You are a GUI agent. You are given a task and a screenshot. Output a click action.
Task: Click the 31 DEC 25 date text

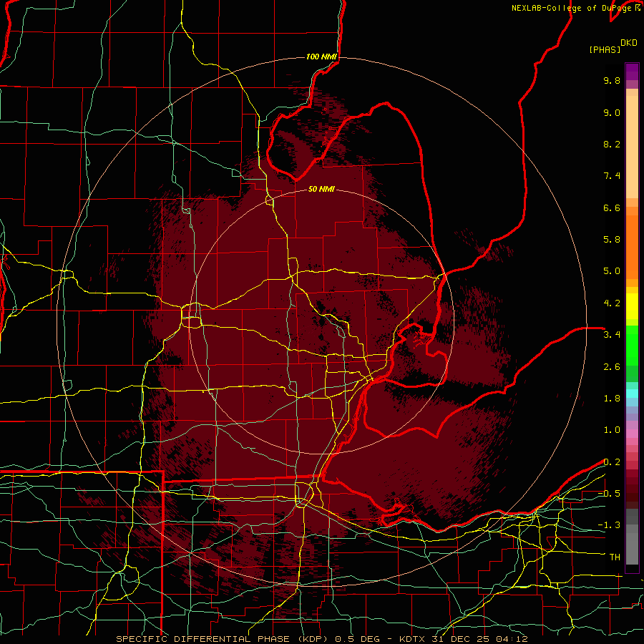click(x=462, y=639)
